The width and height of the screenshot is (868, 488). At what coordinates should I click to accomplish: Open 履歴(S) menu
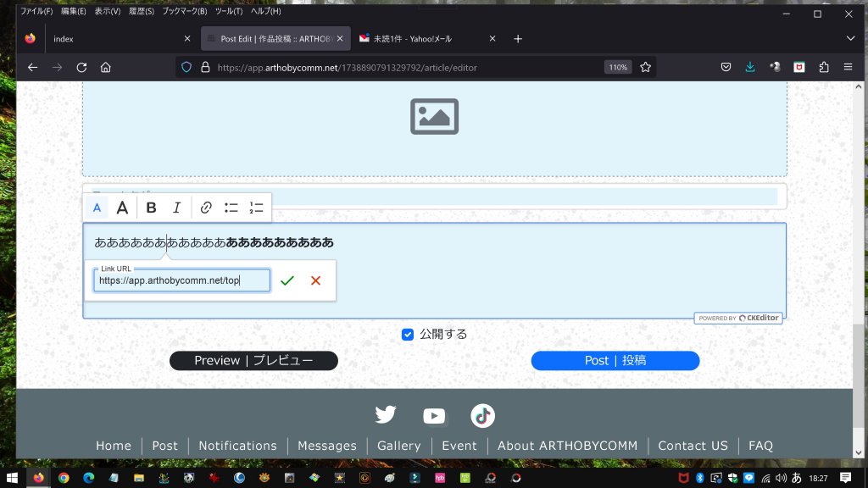coord(142,11)
